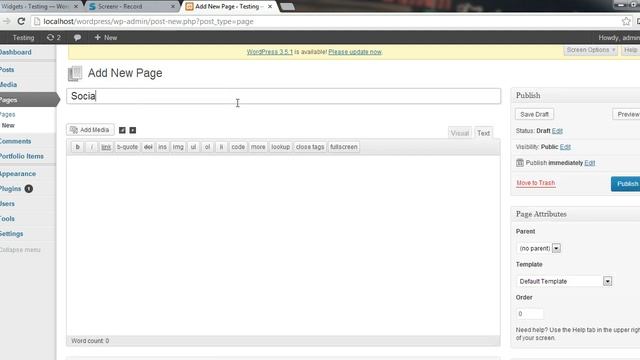Click the Plugins update count badge

29,189
